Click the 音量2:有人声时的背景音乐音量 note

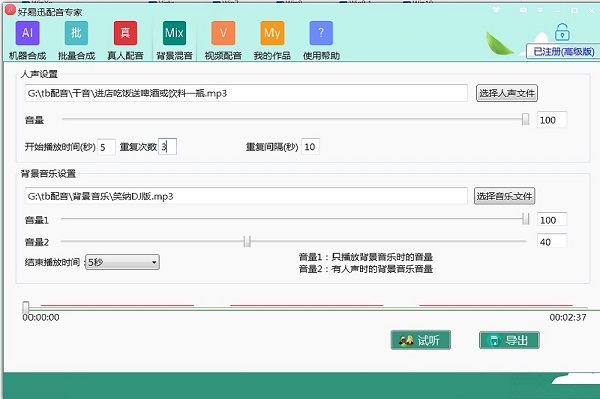point(365,269)
